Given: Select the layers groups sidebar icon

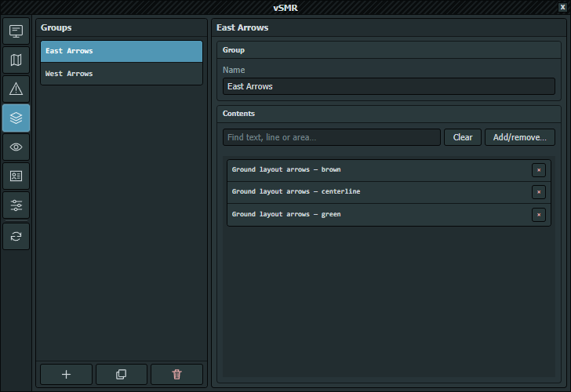Looking at the screenshot, I should coord(16,118).
